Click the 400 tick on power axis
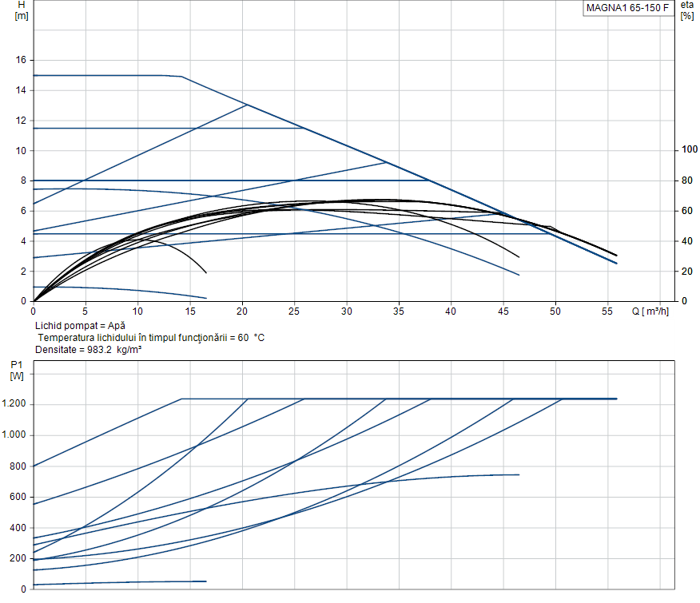This screenshot has width=700, height=603. 18,528
